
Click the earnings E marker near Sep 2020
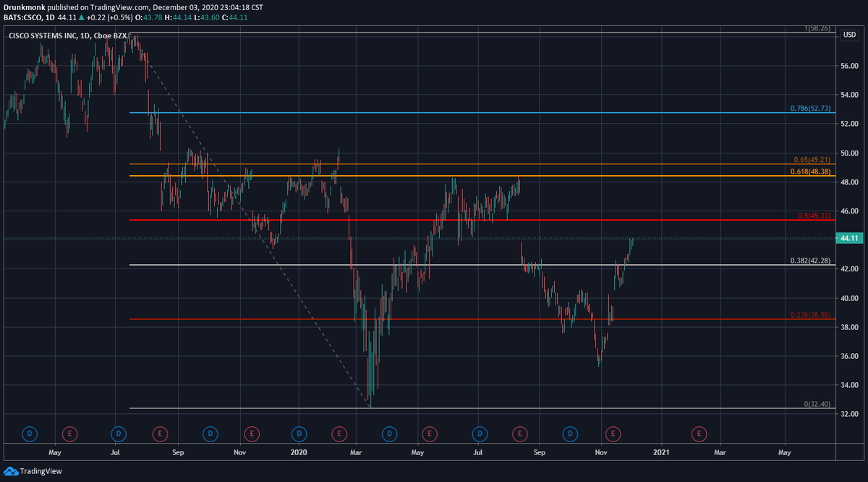click(519, 434)
